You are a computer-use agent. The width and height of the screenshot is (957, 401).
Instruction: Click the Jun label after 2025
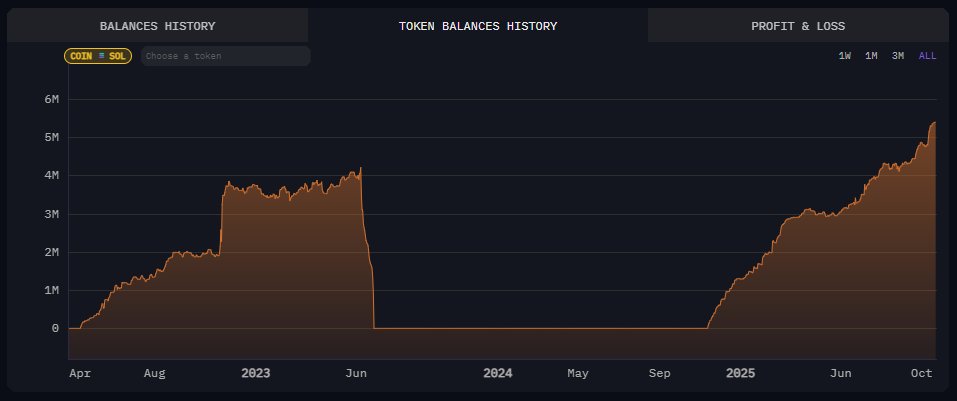(x=840, y=374)
